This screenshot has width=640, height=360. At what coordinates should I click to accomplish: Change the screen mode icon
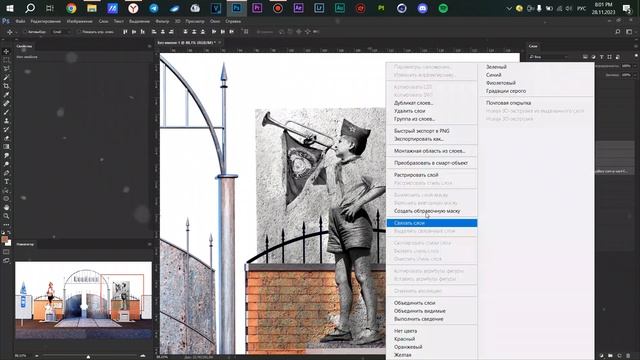click(6, 260)
